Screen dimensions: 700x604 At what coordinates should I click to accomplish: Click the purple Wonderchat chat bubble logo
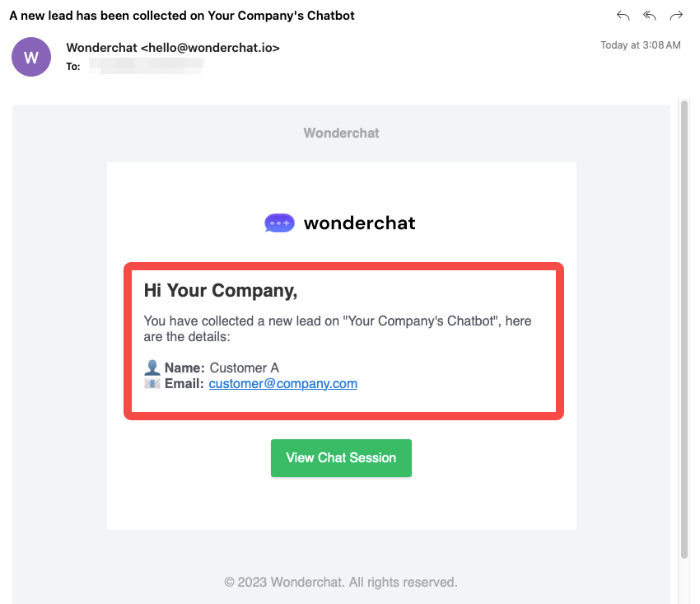pos(279,222)
